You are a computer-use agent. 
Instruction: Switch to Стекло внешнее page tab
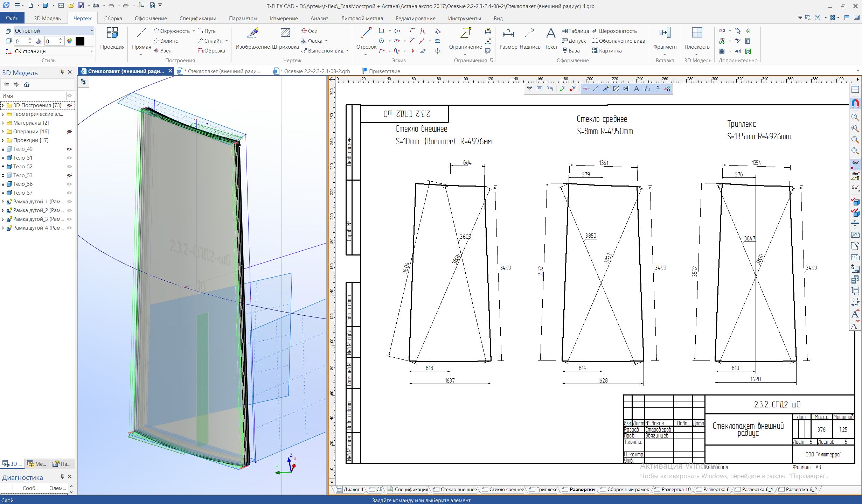tap(455, 489)
